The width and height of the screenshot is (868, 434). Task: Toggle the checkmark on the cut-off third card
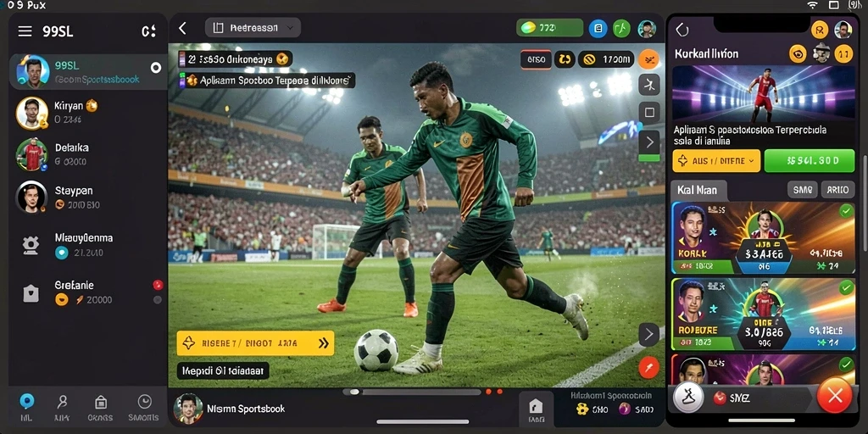[846, 364]
